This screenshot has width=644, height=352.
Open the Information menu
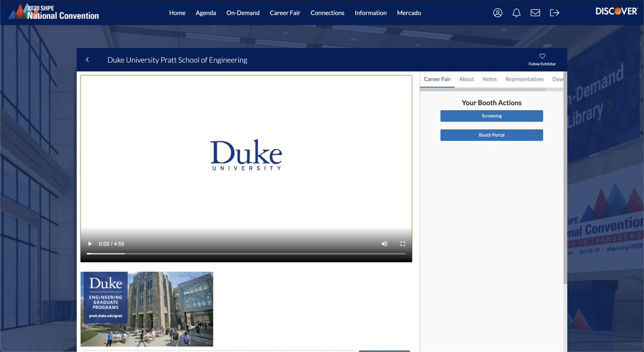[370, 12]
